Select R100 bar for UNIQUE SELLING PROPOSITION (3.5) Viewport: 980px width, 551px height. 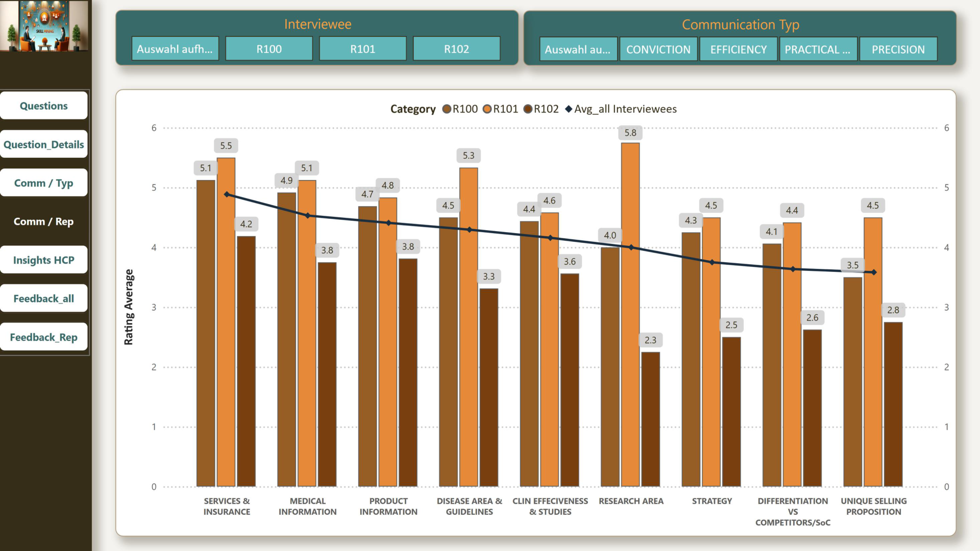click(853, 382)
